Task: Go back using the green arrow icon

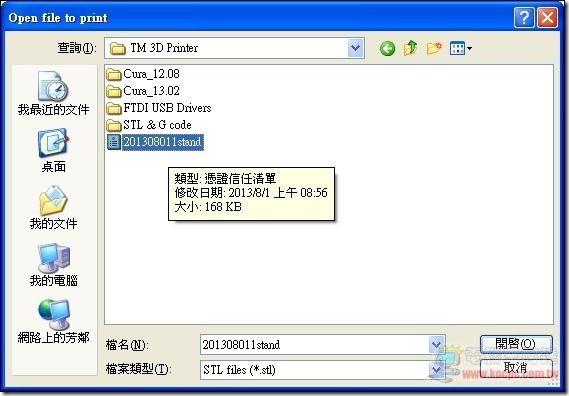Action: click(387, 48)
